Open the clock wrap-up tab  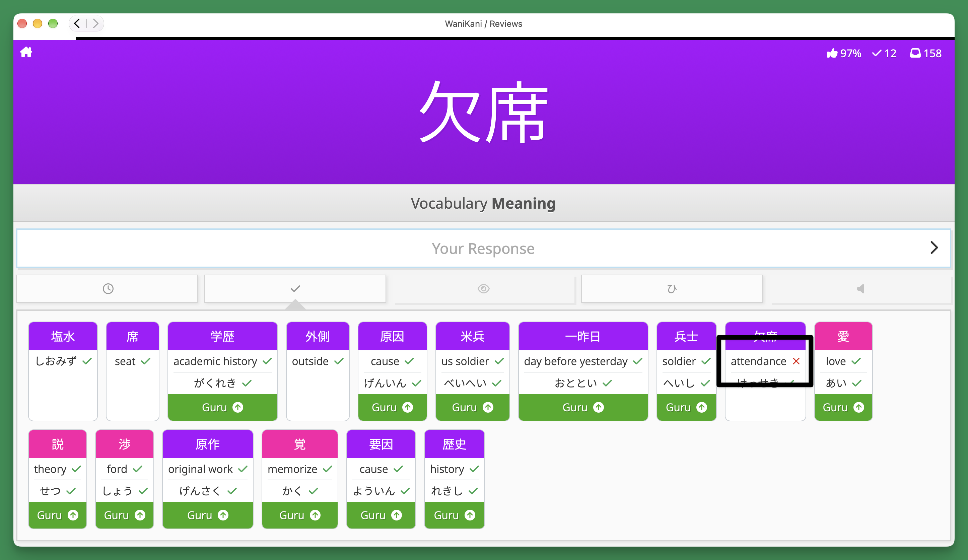[107, 288]
